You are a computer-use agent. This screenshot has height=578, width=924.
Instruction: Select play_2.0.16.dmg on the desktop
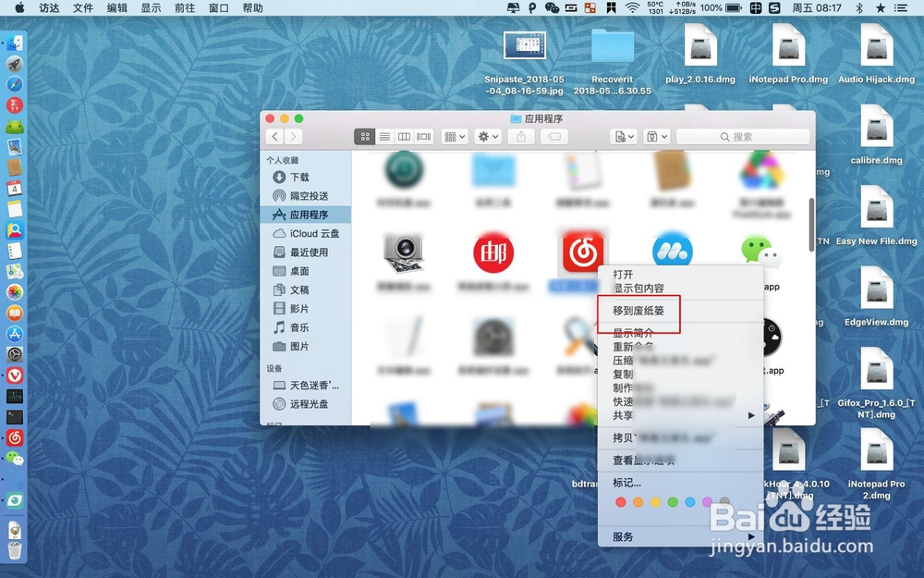700,53
